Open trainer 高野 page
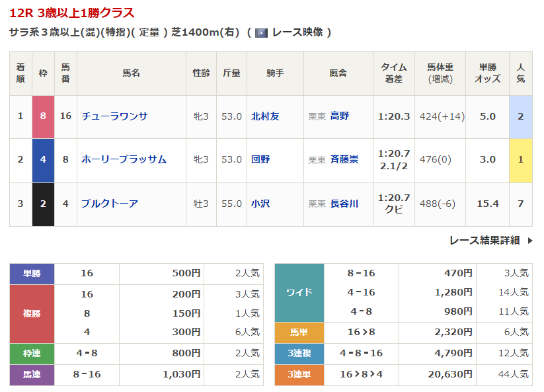Screen dimensions: 544x392 pyautogui.click(x=340, y=116)
